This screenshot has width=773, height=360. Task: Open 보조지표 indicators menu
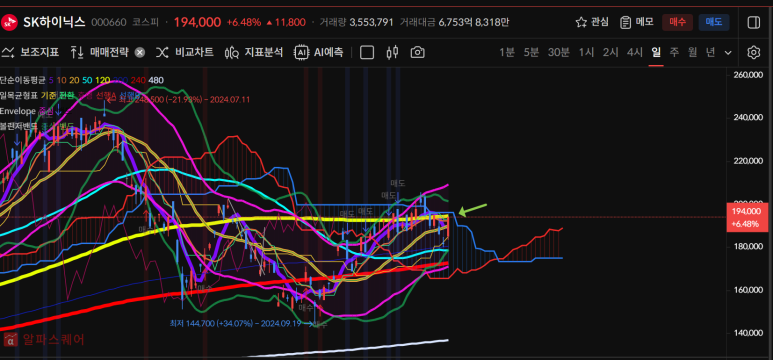tap(31, 52)
